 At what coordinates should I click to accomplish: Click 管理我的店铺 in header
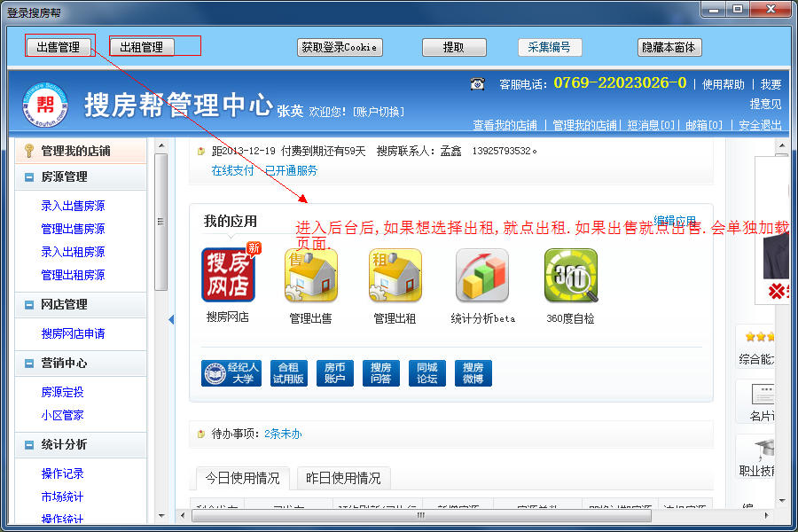[x=585, y=125]
